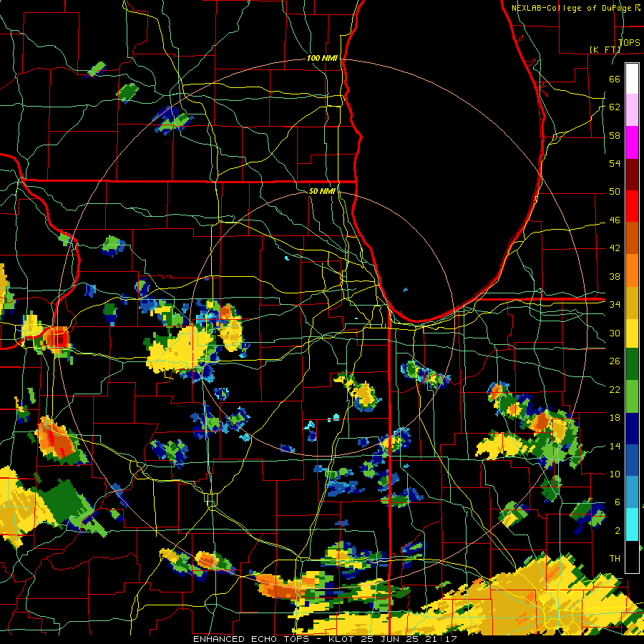Image resolution: width=644 pixels, height=644 pixels.
Task: Click the "30" legend value
Action: [615, 333]
